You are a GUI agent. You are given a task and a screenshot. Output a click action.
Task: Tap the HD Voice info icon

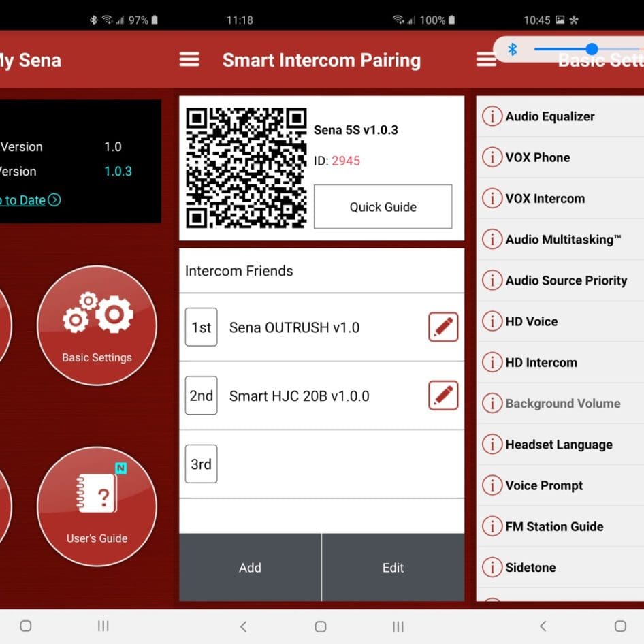(492, 321)
